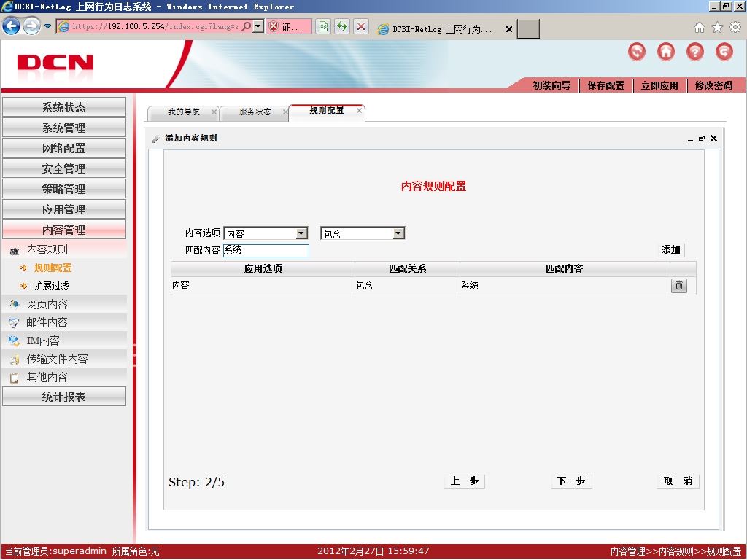Expand the 统计报表 menu section
747x560 pixels.
(64, 397)
